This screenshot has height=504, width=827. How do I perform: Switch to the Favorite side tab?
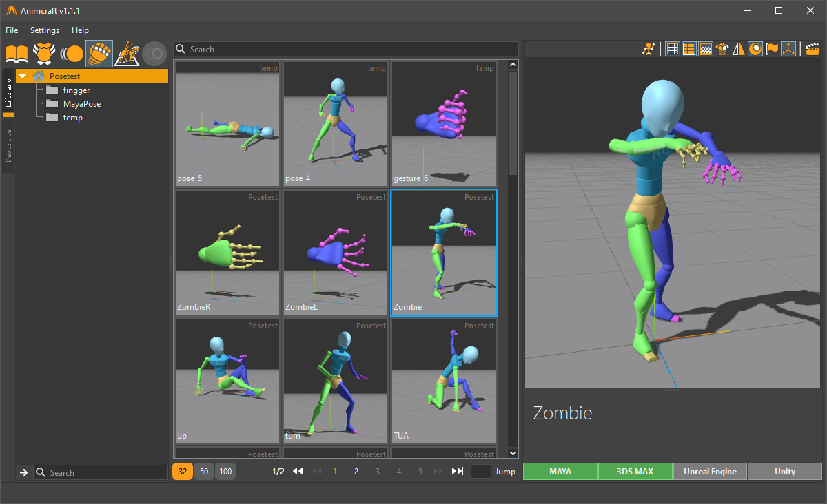[x=9, y=145]
